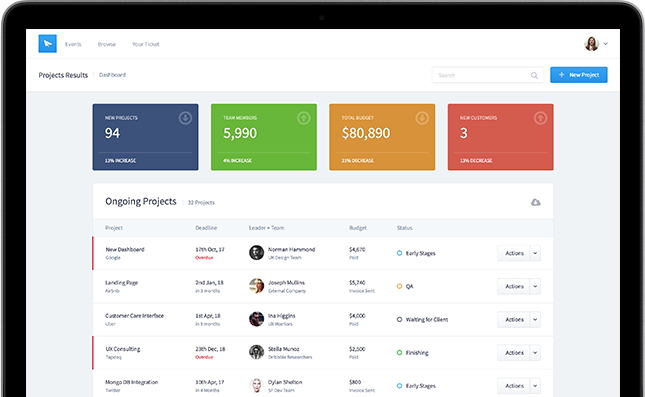Screen dimensions: 645x397
Task: Click the cloud download icon in Ongoing Projects
Action: (535, 202)
